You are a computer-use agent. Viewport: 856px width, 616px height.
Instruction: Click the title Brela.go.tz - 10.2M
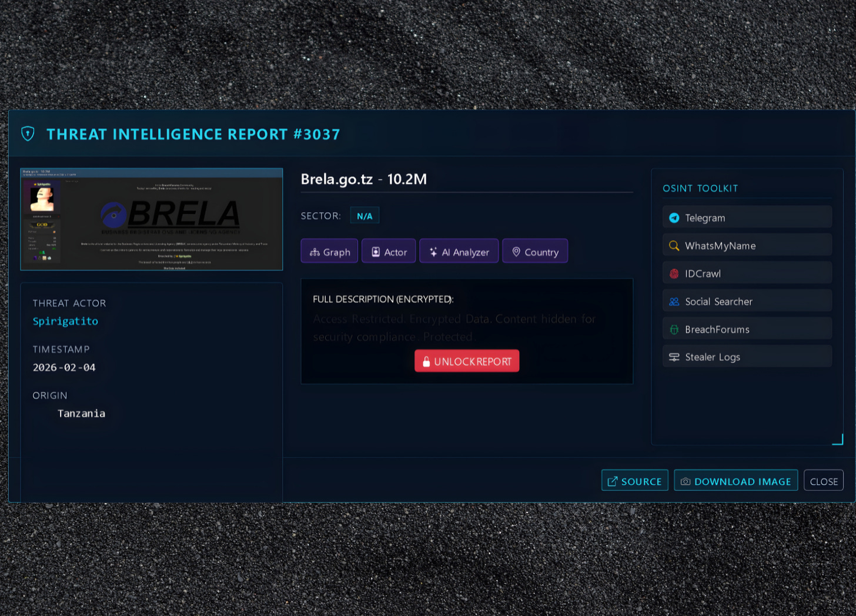point(364,179)
